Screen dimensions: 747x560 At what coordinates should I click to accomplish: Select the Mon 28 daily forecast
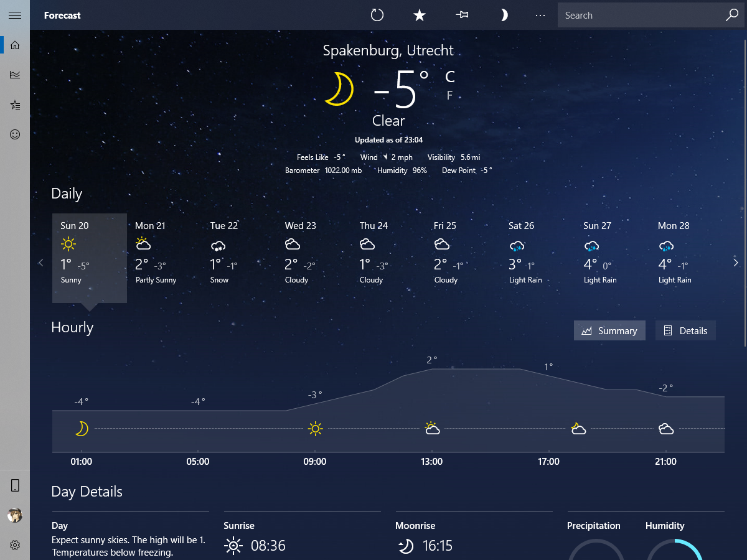click(687, 258)
